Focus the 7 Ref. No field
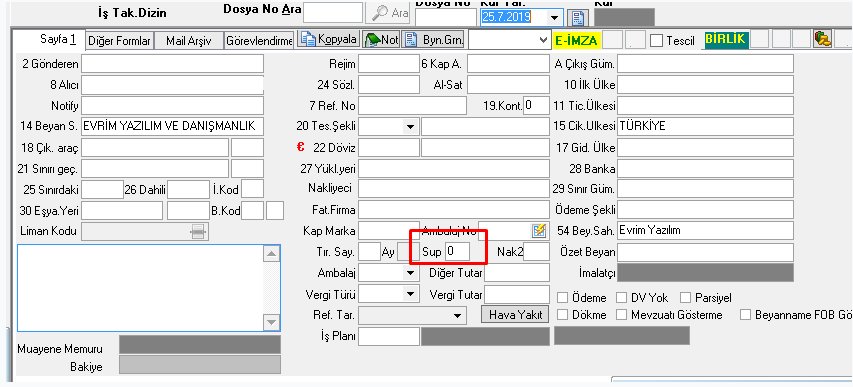The height and width of the screenshot is (387, 853). [x=412, y=106]
